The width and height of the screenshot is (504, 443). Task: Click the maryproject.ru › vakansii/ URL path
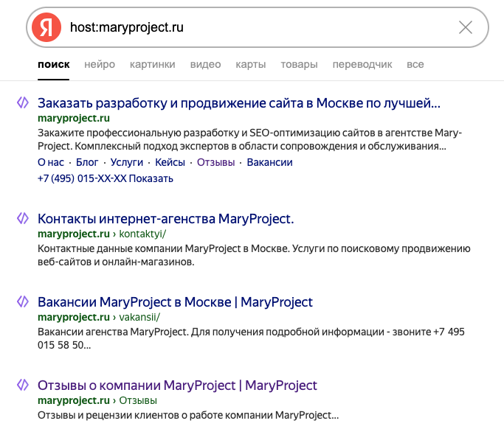point(99,317)
